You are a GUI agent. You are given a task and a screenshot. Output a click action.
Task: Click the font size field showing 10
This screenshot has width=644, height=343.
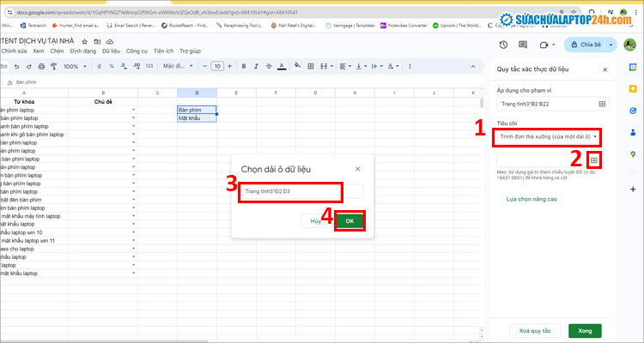tap(217, 66)
